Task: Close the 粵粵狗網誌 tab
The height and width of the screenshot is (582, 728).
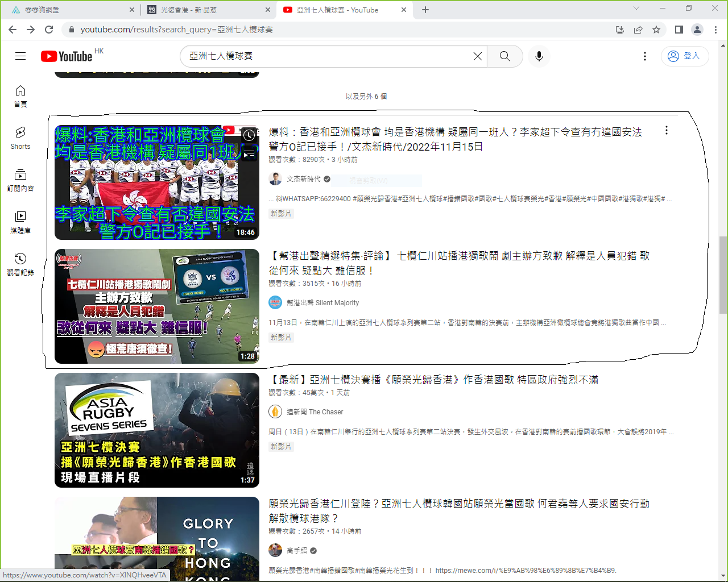Action: [x=132, y=10]
